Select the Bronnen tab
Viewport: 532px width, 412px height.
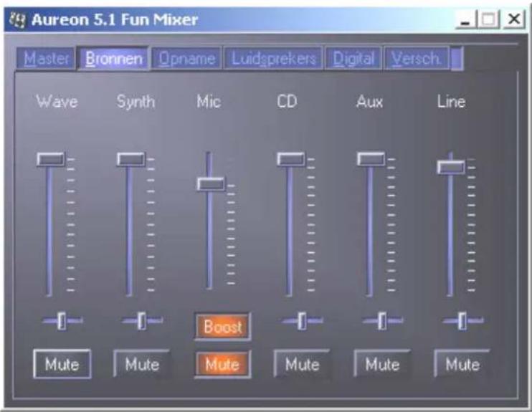(113, 58)
